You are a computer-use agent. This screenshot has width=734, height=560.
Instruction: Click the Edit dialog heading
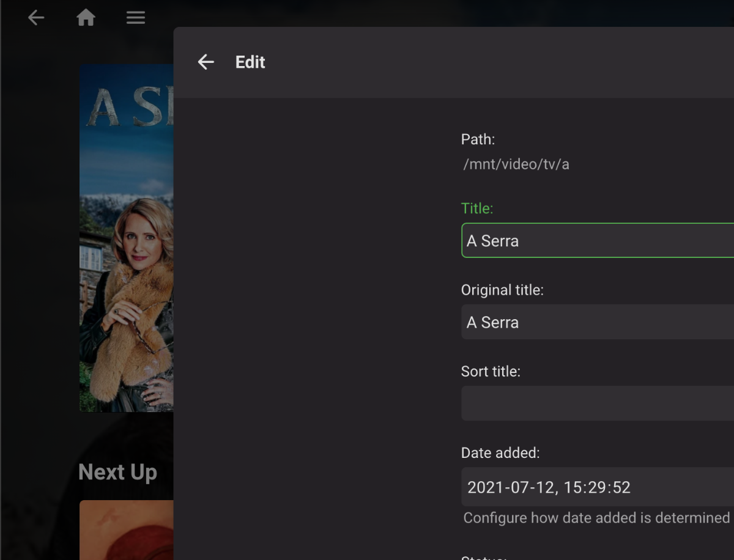[x=250, y=62]
